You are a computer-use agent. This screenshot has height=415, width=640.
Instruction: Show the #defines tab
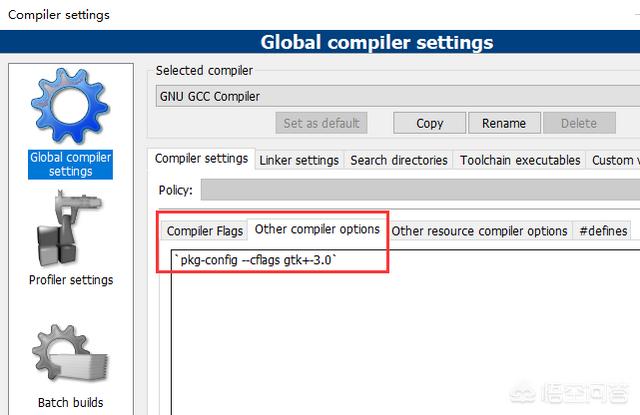(x=603, y=231)
